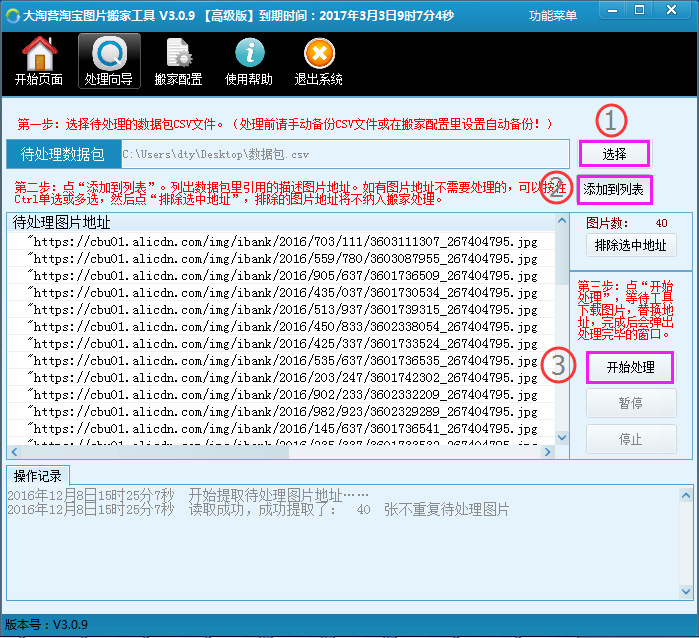The height and width of the screenshot is (638, 699).
Task: Click log panel scroll up arrow
Action: click(x=686, y=495)
